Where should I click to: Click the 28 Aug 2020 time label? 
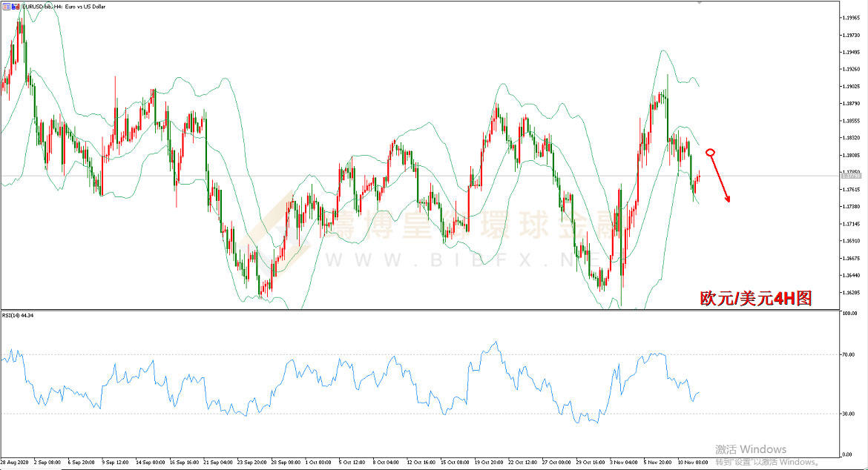pyautogui.click(x=15, y=463)
